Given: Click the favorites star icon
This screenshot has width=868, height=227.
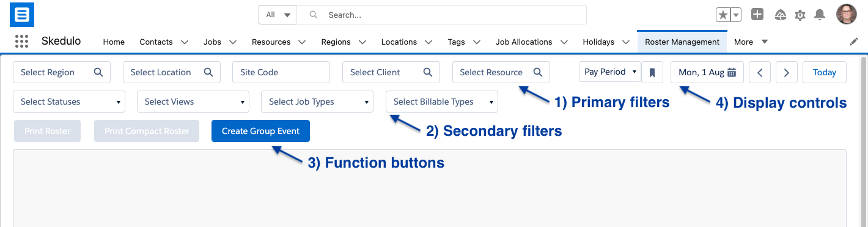Looking at the screenshot, I should [x=723, y=15].
